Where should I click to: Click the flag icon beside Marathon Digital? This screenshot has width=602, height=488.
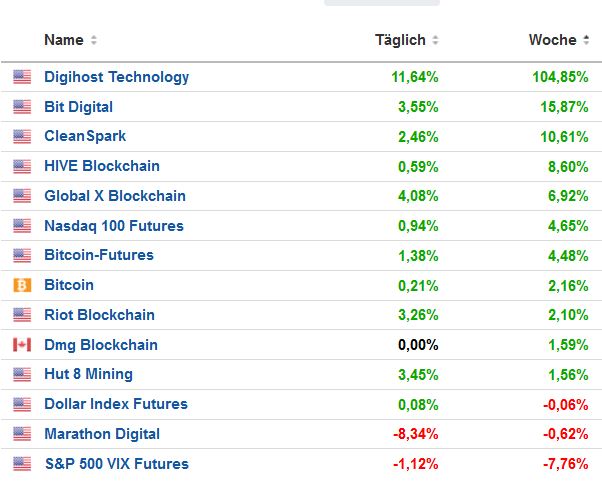tap(22, 434)
